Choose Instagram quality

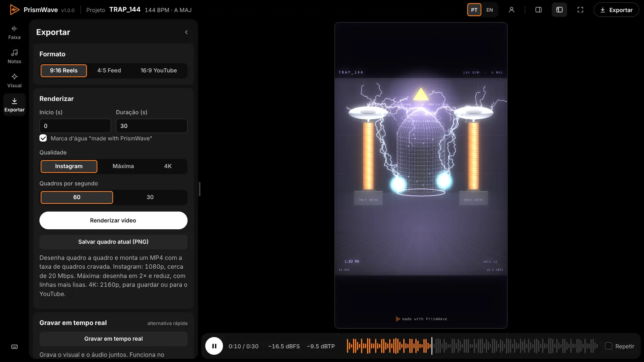(69, 166)
